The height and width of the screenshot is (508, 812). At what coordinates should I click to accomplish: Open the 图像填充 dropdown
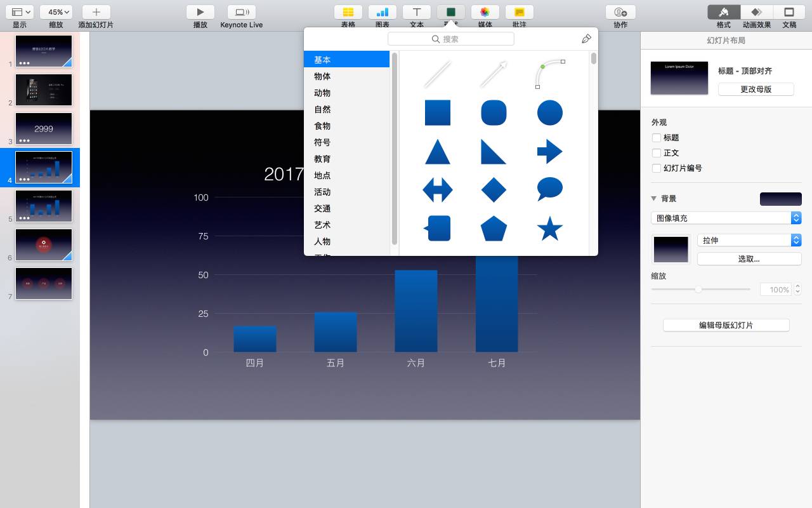726,218
